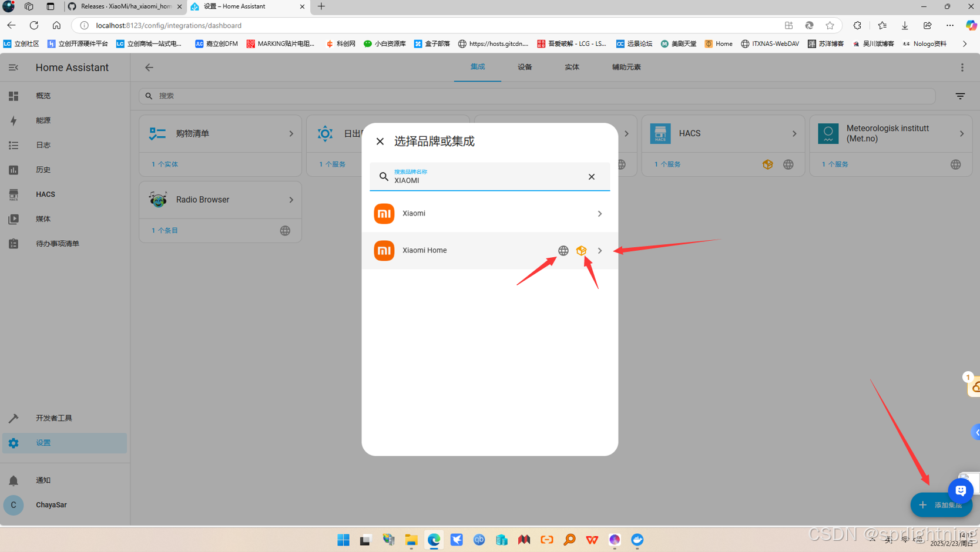The image size is (980, 552).
Task: Click 1 个条目 under Radio Browser
Action: click(165, 231)
